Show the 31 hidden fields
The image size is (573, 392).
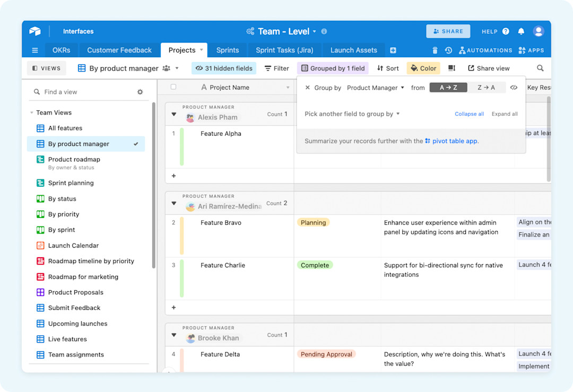[223, 68]
